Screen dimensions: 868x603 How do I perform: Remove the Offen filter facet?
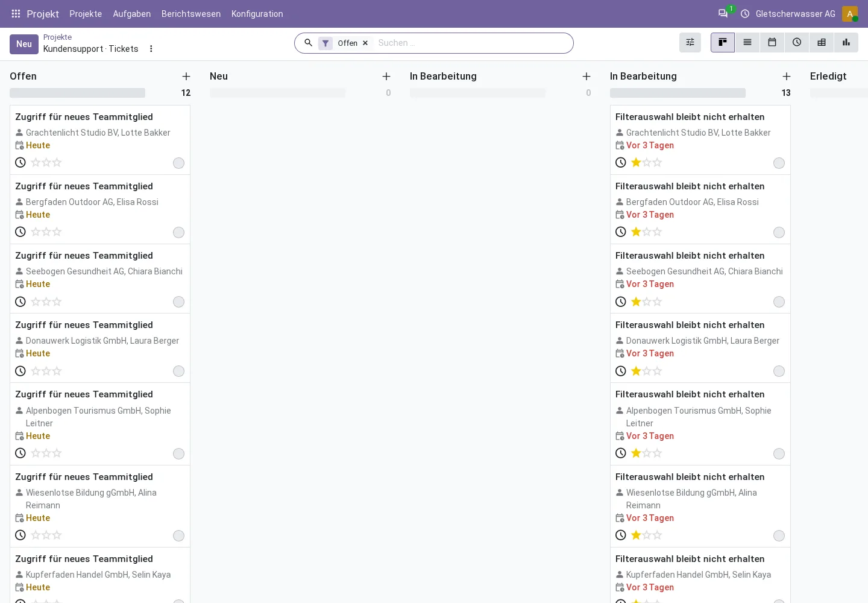point(365,43)
